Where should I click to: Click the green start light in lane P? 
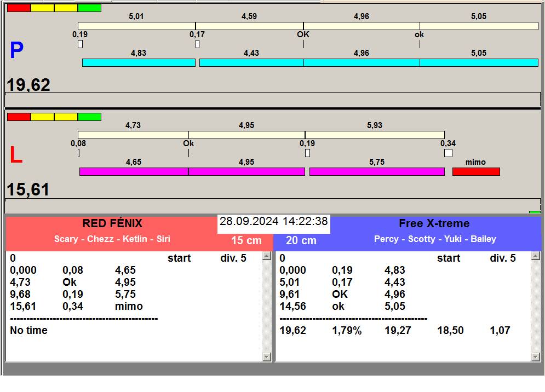pos(89,8)
